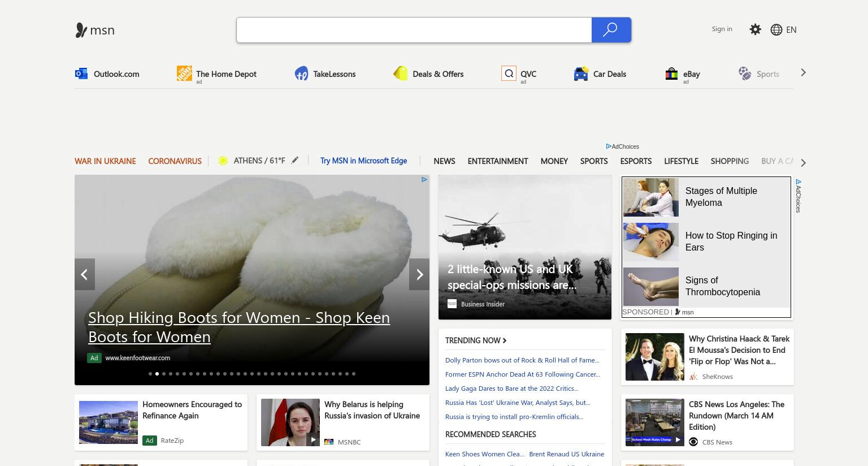Open Homeowners Encouraged to Refinance ad
Viewport: 868px width, 466px height.
[x=192, y=410]
